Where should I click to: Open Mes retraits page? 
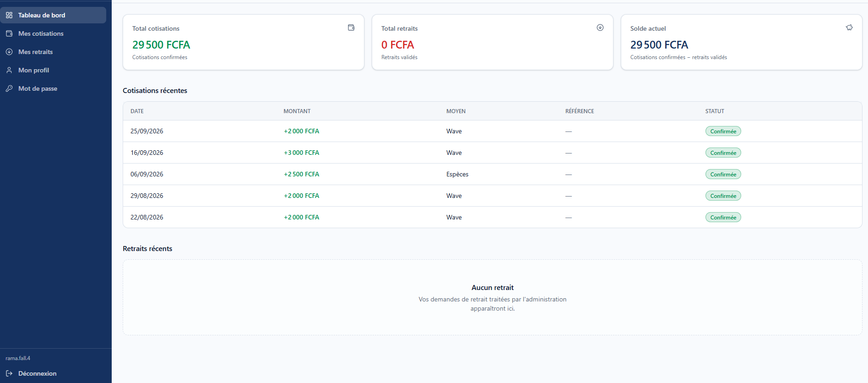(x=53, y=52)
